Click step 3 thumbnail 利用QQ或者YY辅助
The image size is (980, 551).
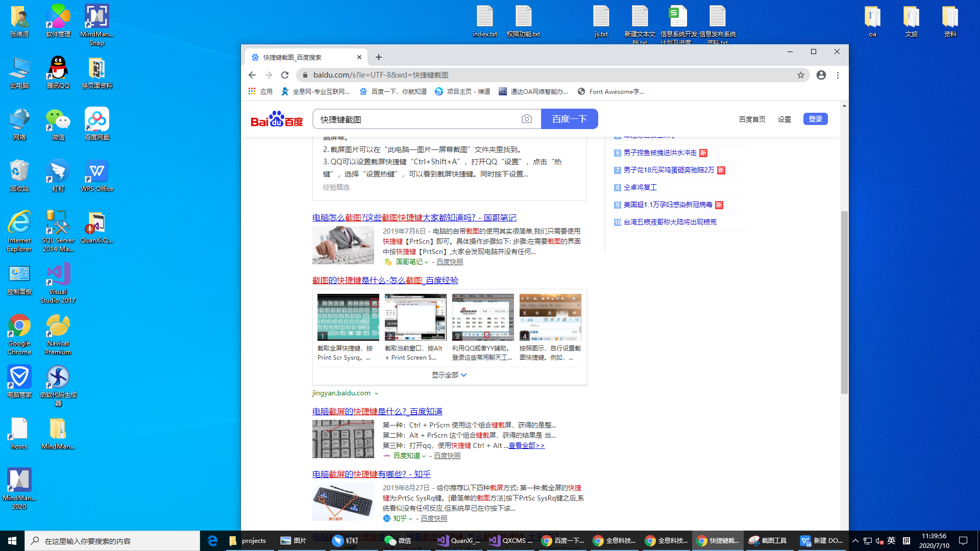[x=483, y=317]
